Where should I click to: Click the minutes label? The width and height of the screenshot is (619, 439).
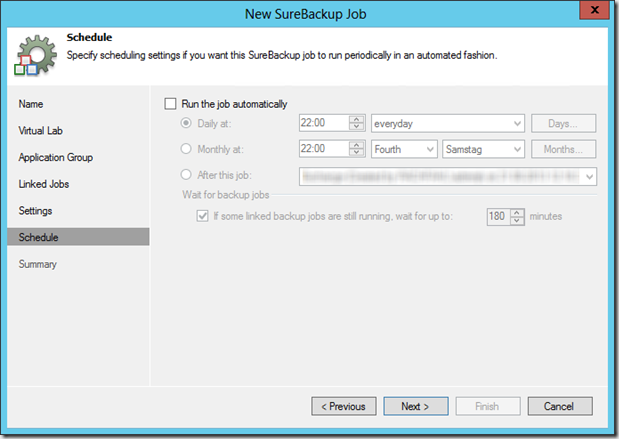click(546, 216)
